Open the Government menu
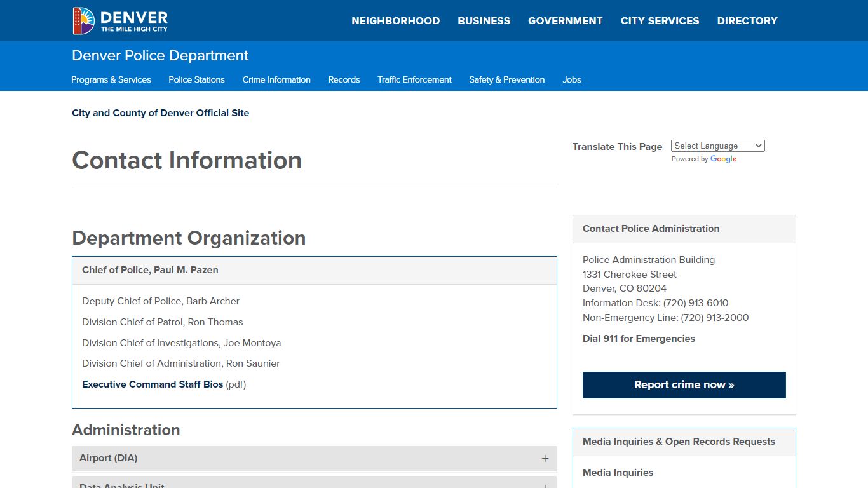Image resolution: width=868 pixels, height=488 pixels. coord(565,21)
